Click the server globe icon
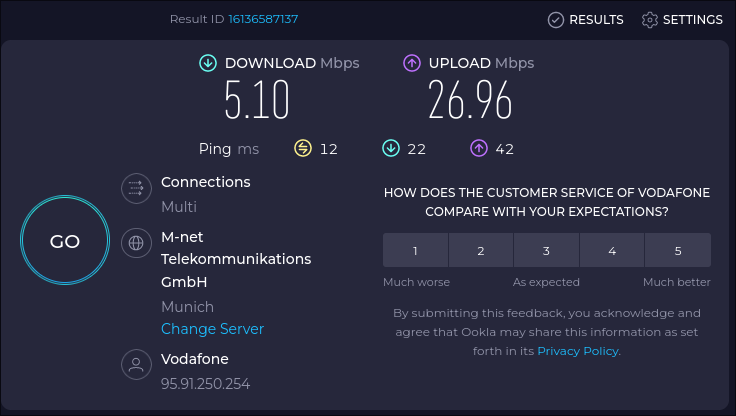Image resolution: width=736 pixels, height=416 pixels. (x=134, y=243)
